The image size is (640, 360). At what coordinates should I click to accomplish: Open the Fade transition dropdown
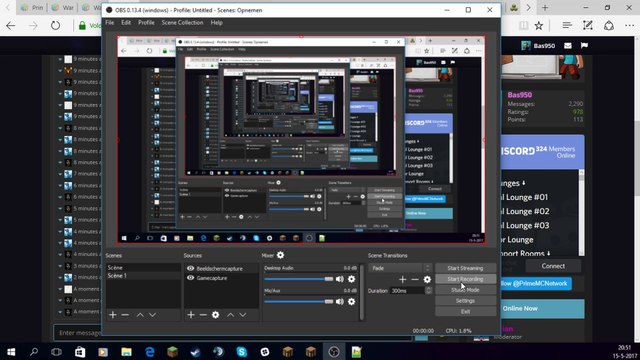400,268
